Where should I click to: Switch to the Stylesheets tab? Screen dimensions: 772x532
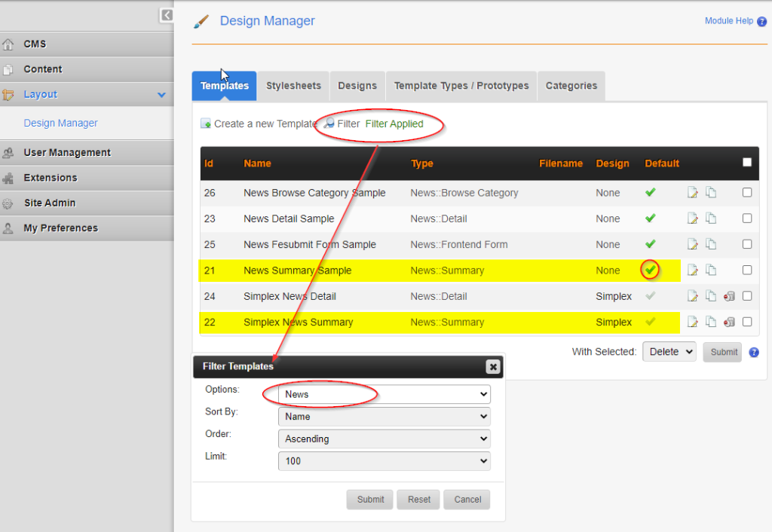(293, 86)
